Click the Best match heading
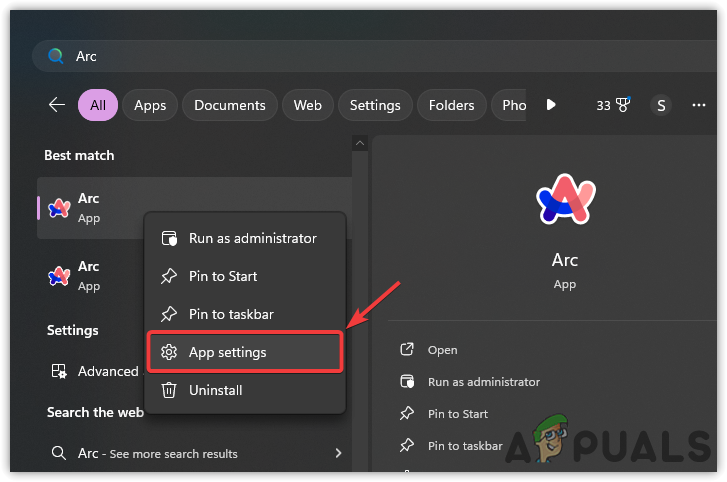Image resolution: width=727 pixels, height=482 pixels. pos(79,155)
